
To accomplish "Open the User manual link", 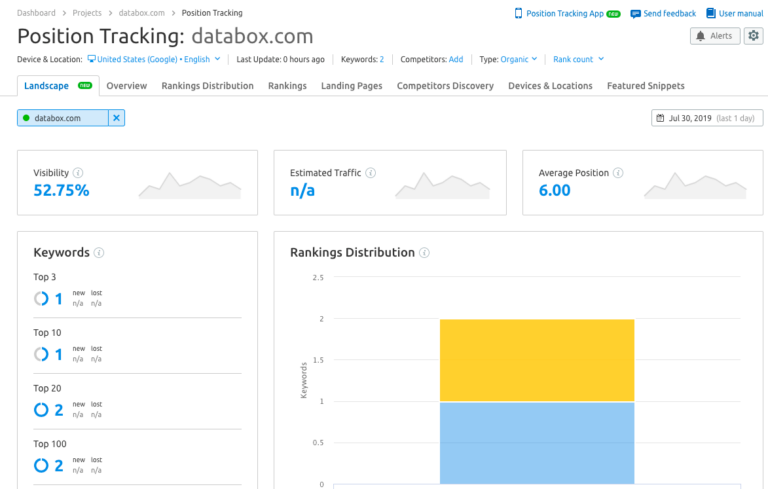I will (x=741, y=13).
